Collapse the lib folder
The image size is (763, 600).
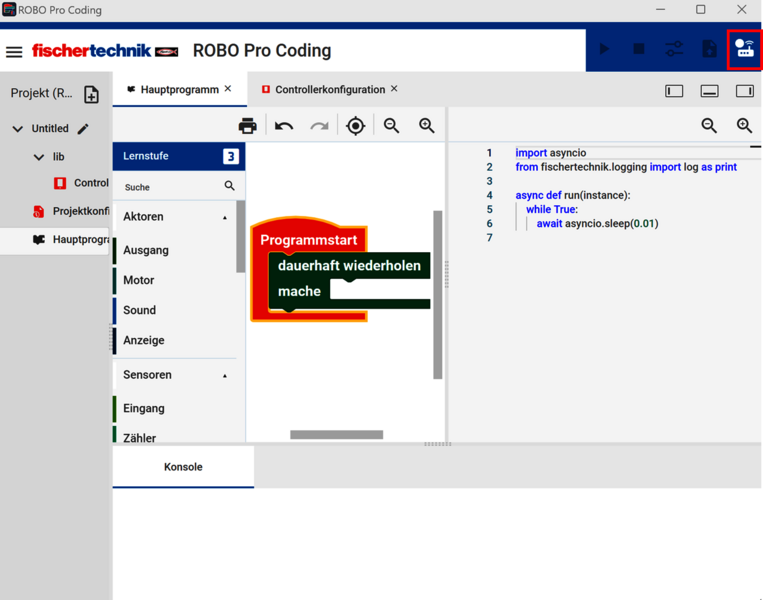pos(39,157)
